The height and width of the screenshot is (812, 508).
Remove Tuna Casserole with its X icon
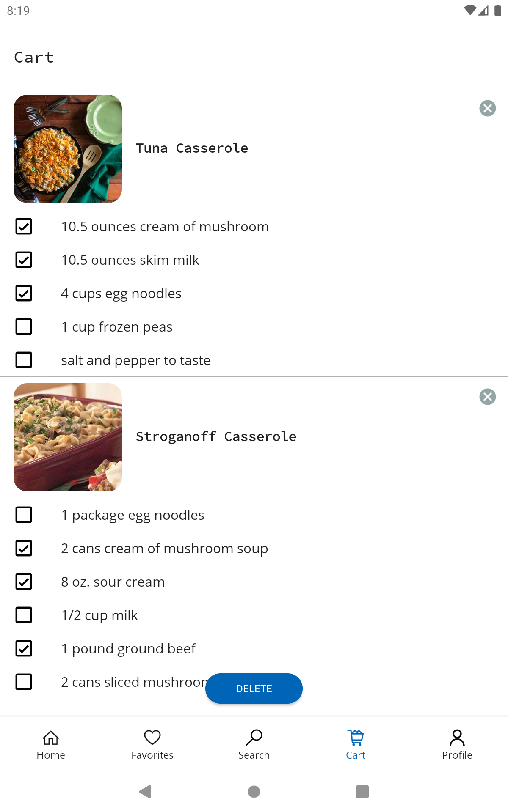[x=487, y=108]
